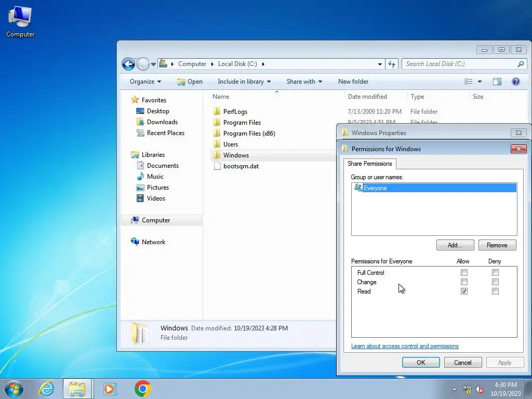Show the preview pane icon

[497, 82]
